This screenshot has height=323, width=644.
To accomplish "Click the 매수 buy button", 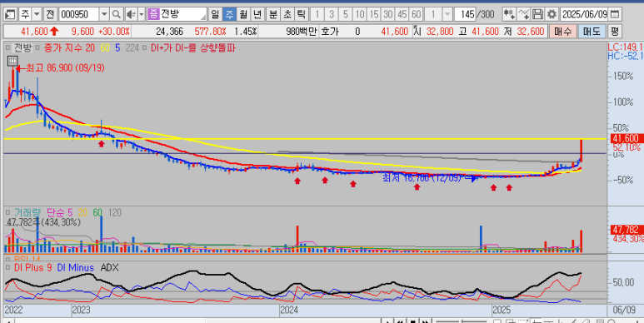I will [x=562, y=32].
